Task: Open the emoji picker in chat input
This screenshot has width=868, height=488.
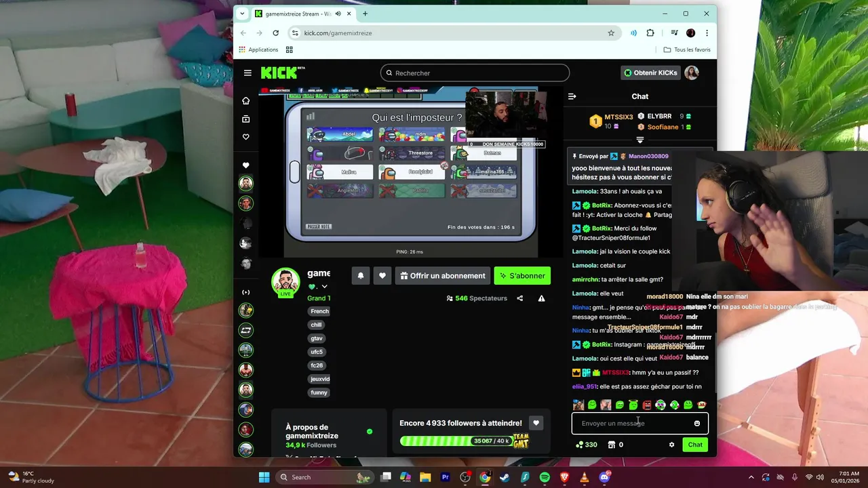Action: pyautogui.click(x=696, y=424)
